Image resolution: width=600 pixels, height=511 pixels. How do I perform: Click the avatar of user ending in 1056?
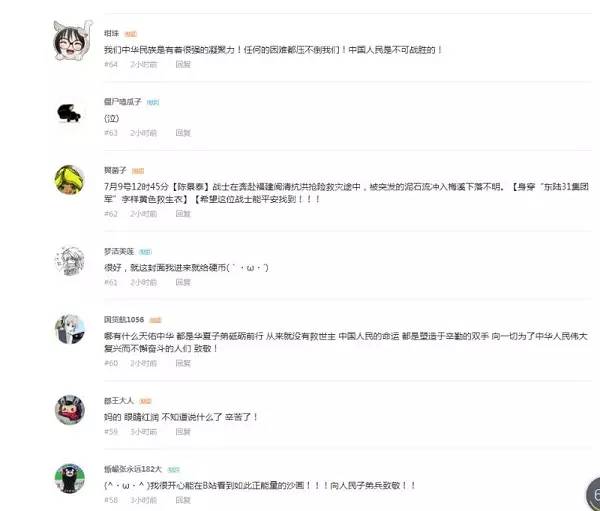click(x=70, y=329)
